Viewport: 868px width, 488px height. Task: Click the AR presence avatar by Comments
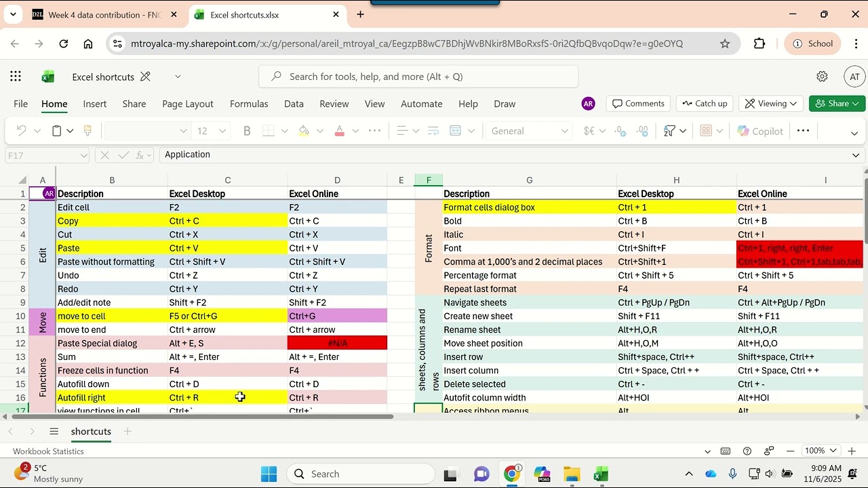click(x=588, y=104)
